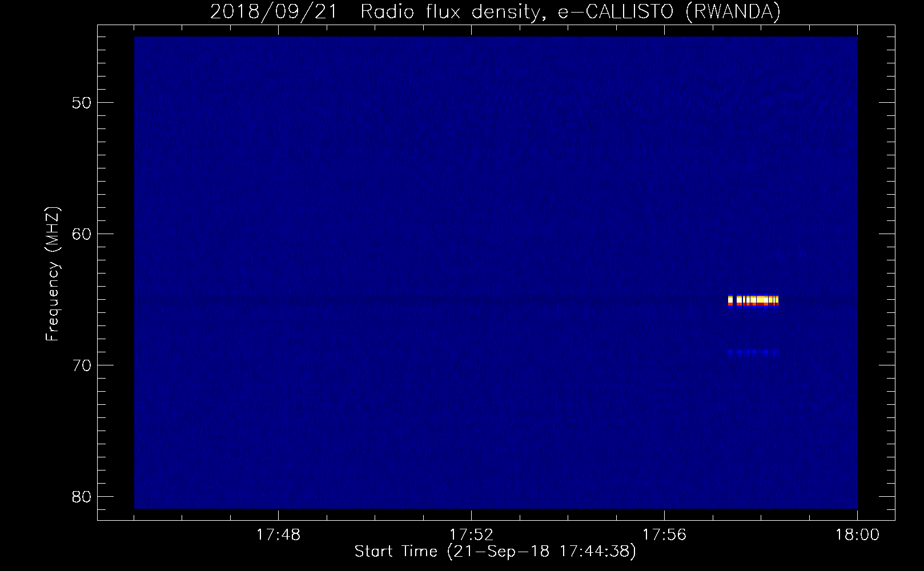Click the 17:56 time tick label

click(664, 535)
